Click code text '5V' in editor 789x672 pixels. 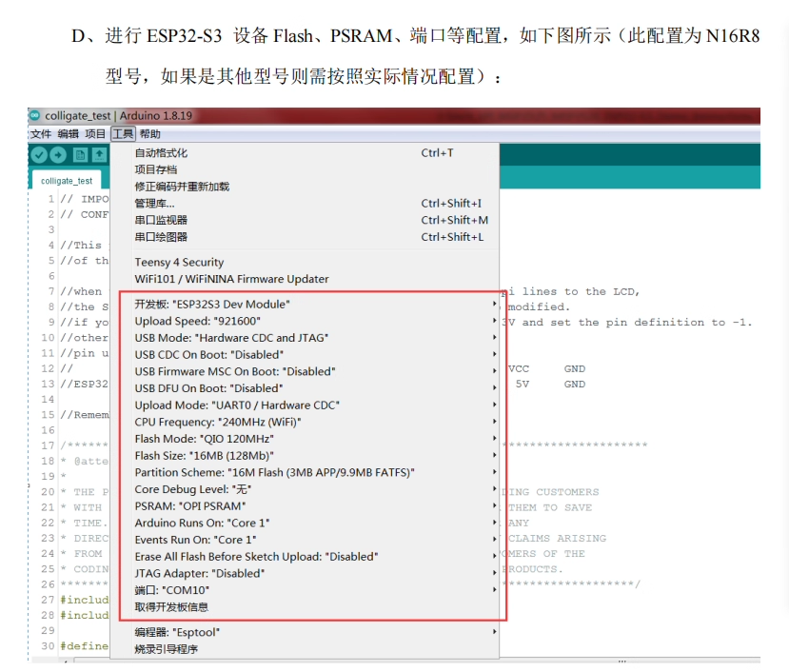(523, 385)
